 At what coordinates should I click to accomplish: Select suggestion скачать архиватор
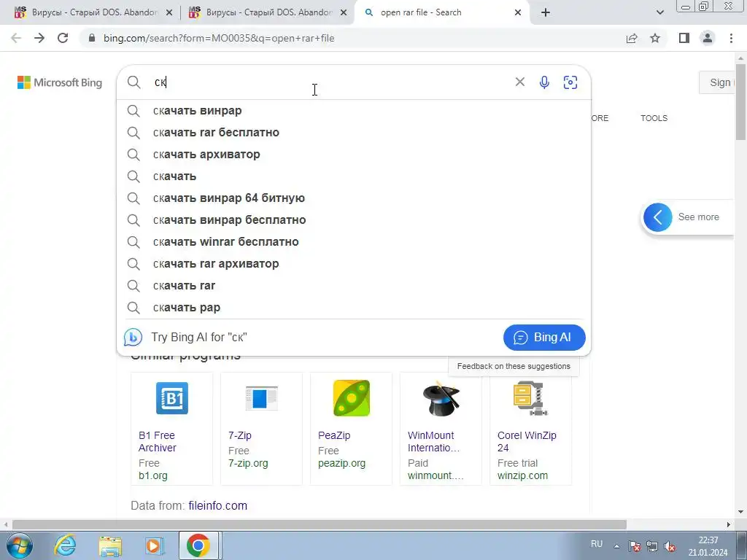(354, 155)
